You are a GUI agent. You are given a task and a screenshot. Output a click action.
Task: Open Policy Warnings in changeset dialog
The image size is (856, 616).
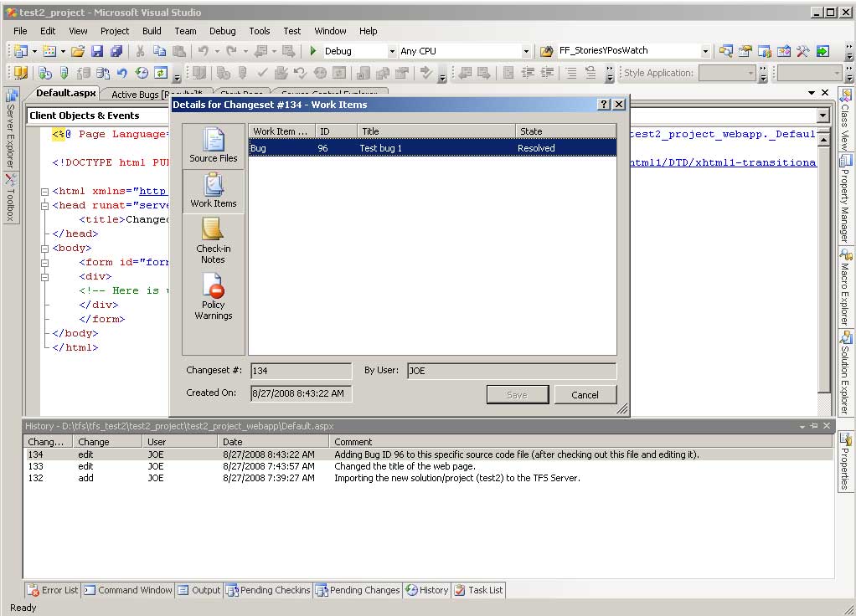213,296
